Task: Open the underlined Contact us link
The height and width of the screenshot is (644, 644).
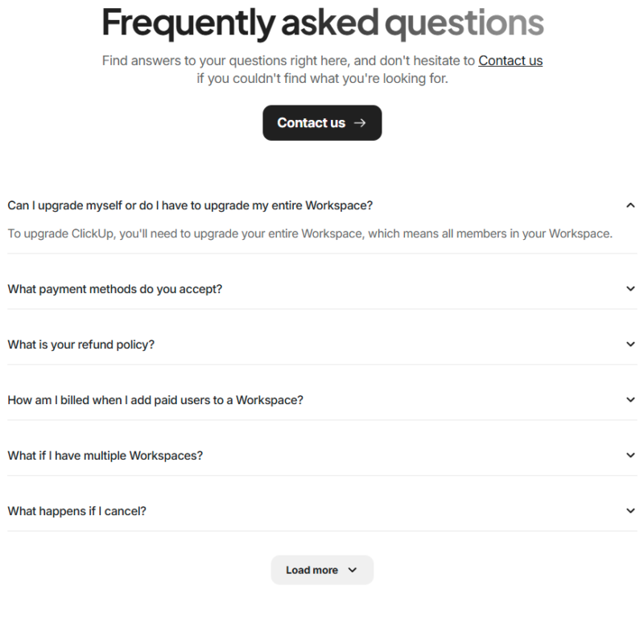Action: click(x=510, y=60)
